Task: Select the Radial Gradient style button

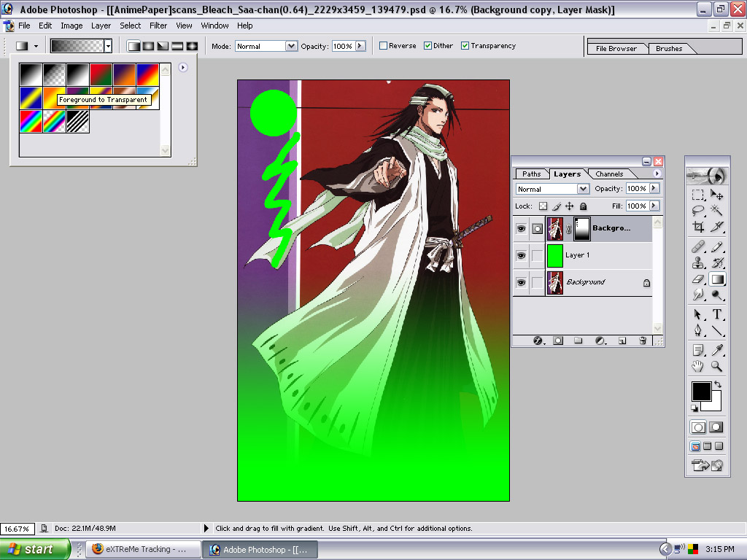Action: (149, 46)
